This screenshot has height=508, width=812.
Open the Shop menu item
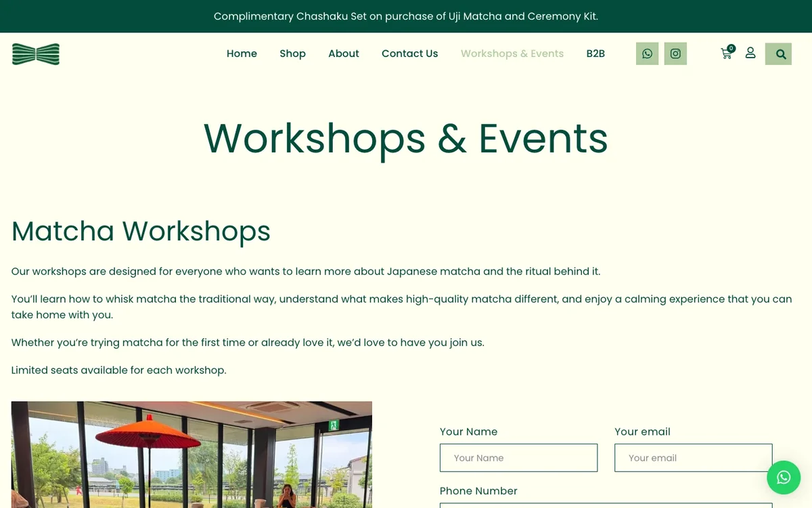(x=292, y=54)
